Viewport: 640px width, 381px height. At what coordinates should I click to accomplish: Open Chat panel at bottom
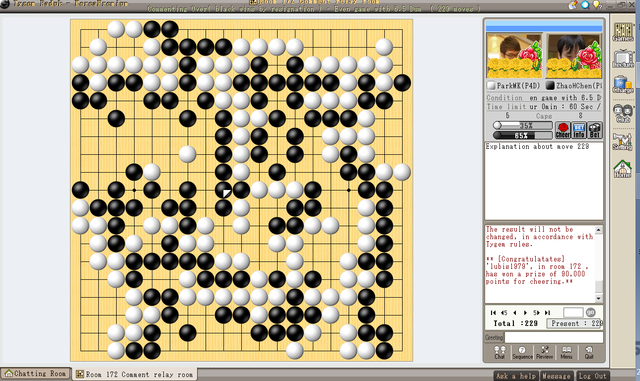(500, 352)
